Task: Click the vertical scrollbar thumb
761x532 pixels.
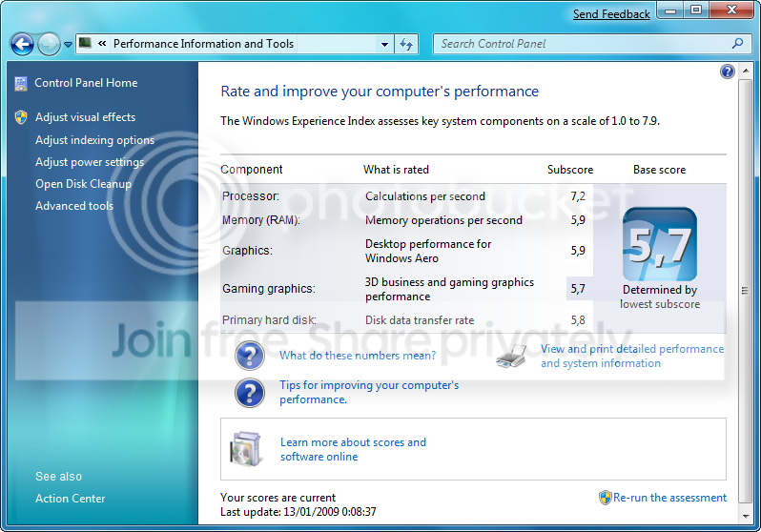Action: click(x=745, y=291)
